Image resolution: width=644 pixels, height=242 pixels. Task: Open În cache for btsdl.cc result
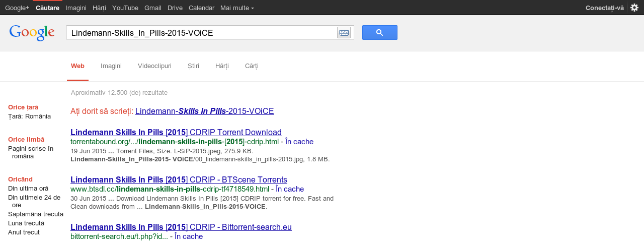290,189
